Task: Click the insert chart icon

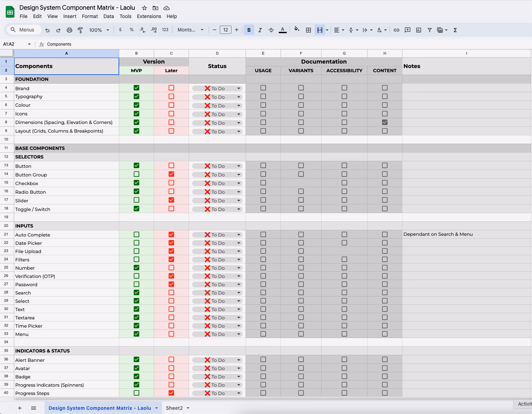Action: [x=418, y=30]
